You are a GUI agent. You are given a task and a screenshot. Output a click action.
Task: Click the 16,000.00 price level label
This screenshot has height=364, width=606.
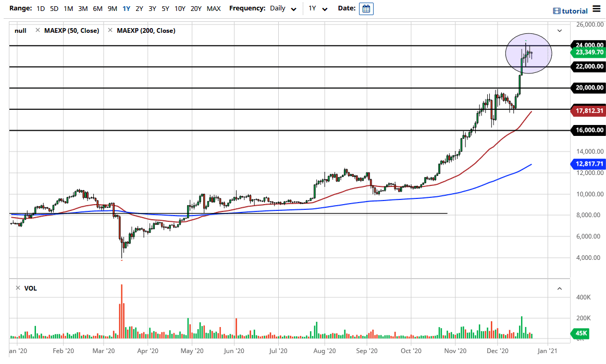588,130
